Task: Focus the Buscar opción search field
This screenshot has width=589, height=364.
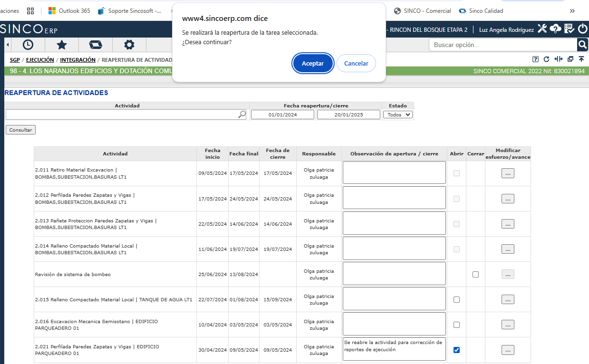Action: [x=503, y=45]
